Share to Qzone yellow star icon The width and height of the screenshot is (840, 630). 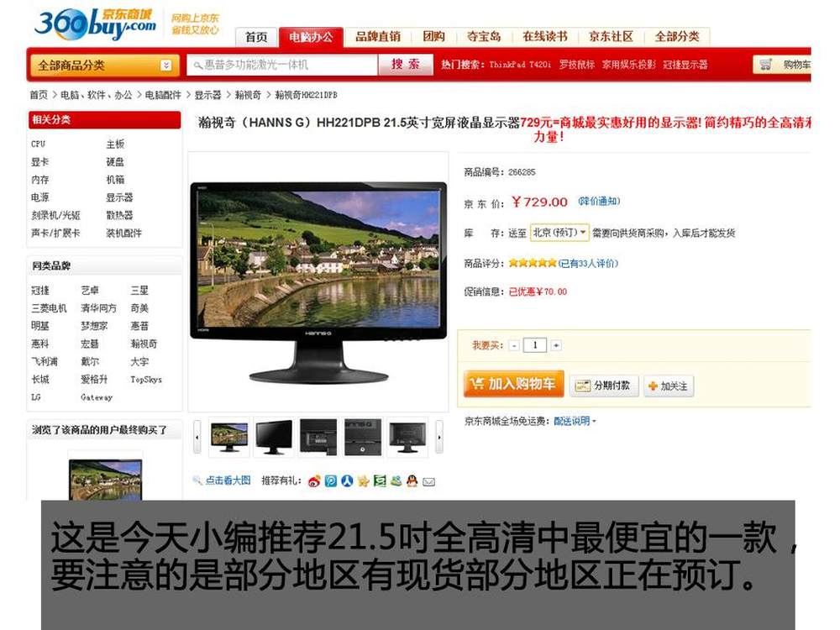363,481
